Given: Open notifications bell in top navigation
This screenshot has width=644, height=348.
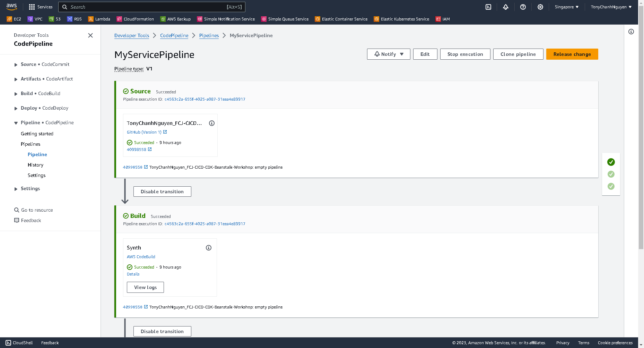Looking at the screenshot, I should pos(506,7).
